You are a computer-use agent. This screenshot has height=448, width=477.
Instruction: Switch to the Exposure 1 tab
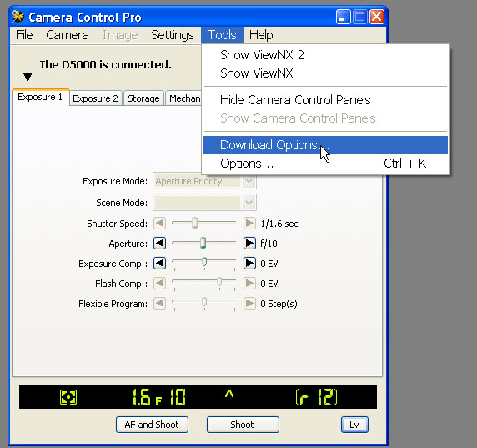click(40, 97)
